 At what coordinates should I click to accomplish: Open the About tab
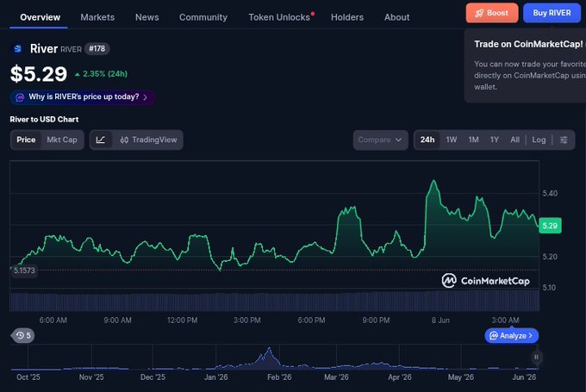(396, 17)
